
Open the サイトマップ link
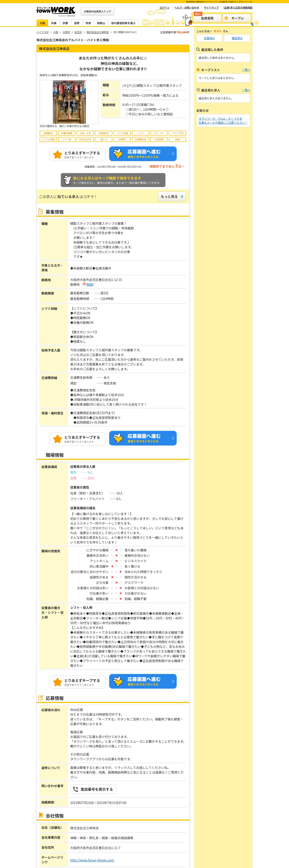tap(211, 7)
